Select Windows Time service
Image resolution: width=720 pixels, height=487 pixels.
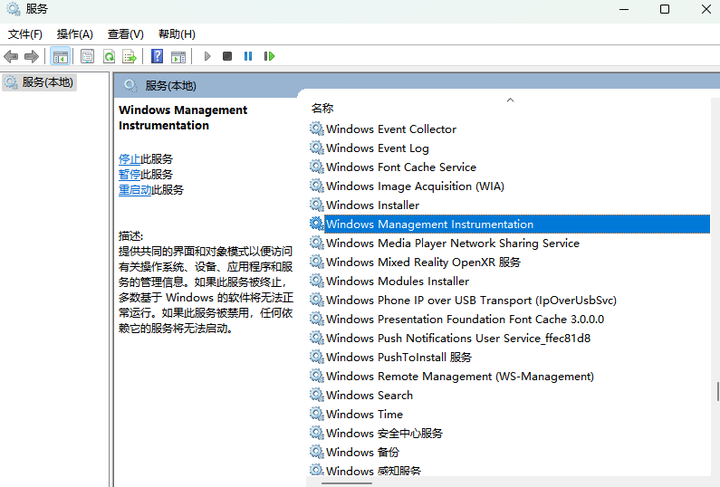(x=364, y=414)
